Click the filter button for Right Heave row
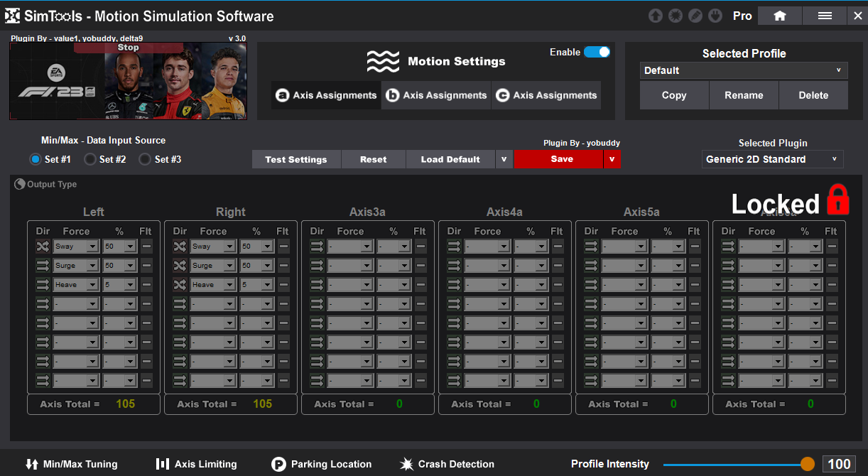This screenshot has width=868, height=476. coord(283,285)
